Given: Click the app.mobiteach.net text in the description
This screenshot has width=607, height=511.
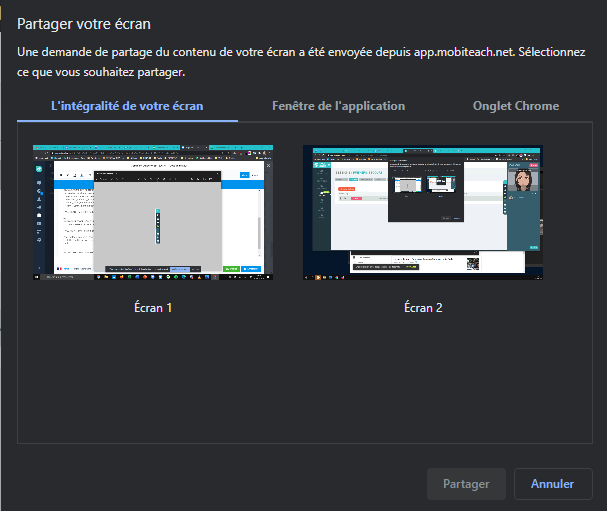Looking at the screenshot, I should tap(464, 52).
